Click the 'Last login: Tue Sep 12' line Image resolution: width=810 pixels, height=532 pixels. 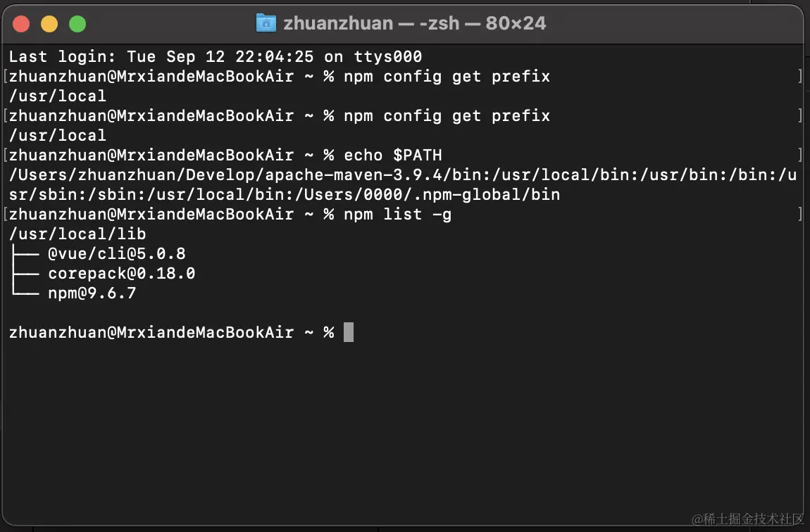click(82, 57)
